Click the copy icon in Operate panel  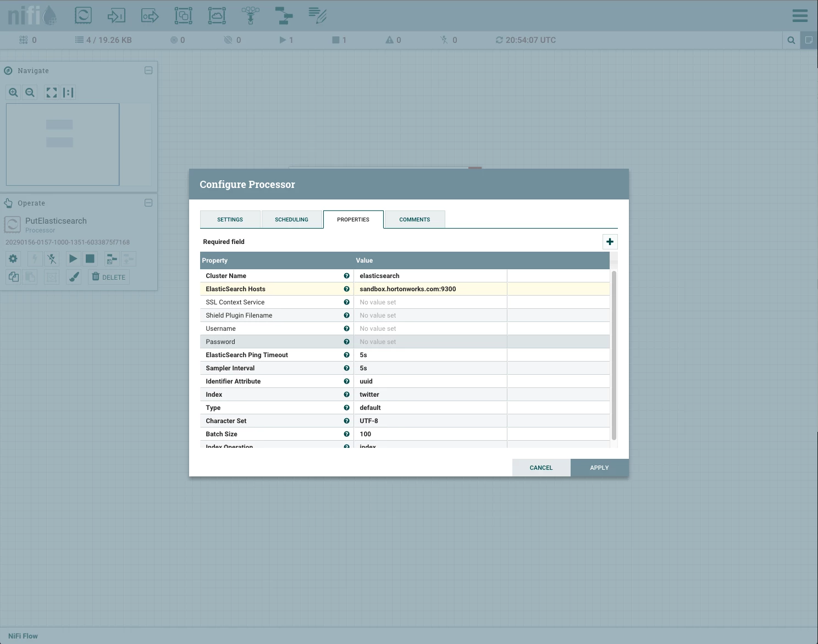[13, 277]
